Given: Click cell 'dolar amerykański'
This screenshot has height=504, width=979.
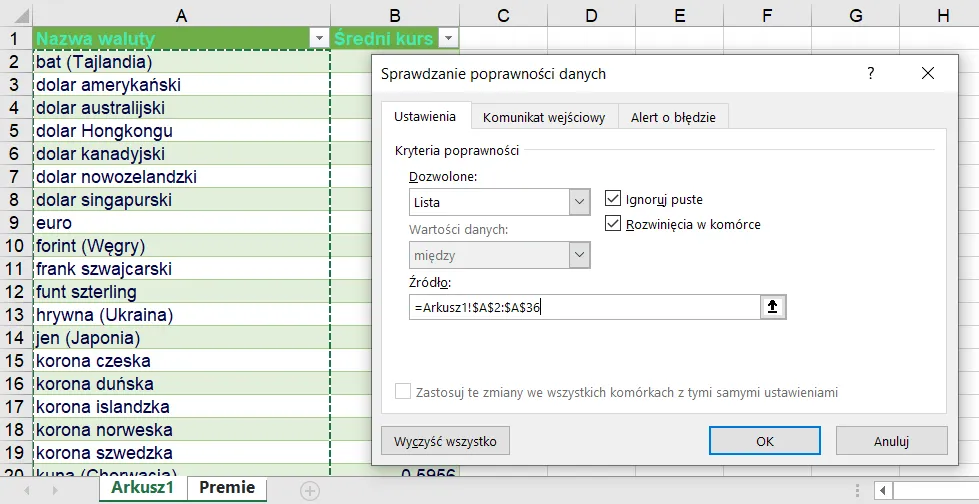Looking at the screenshot, I should [181, 84].
